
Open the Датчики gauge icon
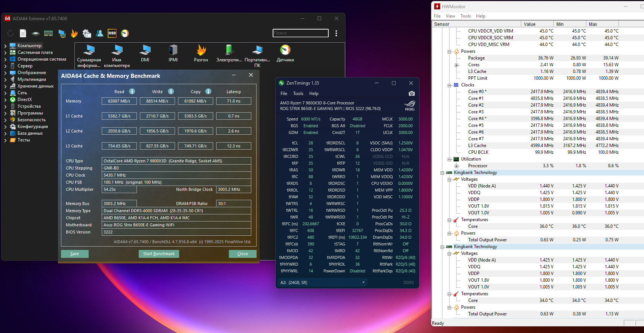tap(285, 54)
